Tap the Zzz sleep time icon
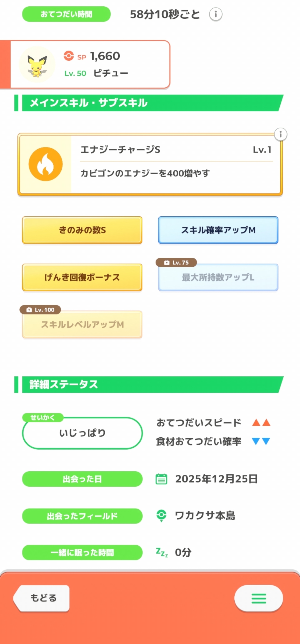300x644 pixels. [162, 552]
